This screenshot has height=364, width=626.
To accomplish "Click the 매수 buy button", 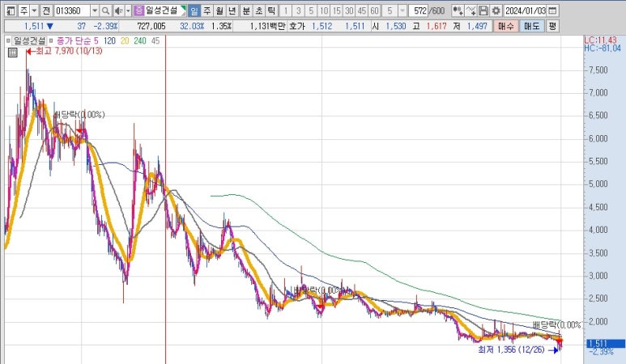I will 506,27.
